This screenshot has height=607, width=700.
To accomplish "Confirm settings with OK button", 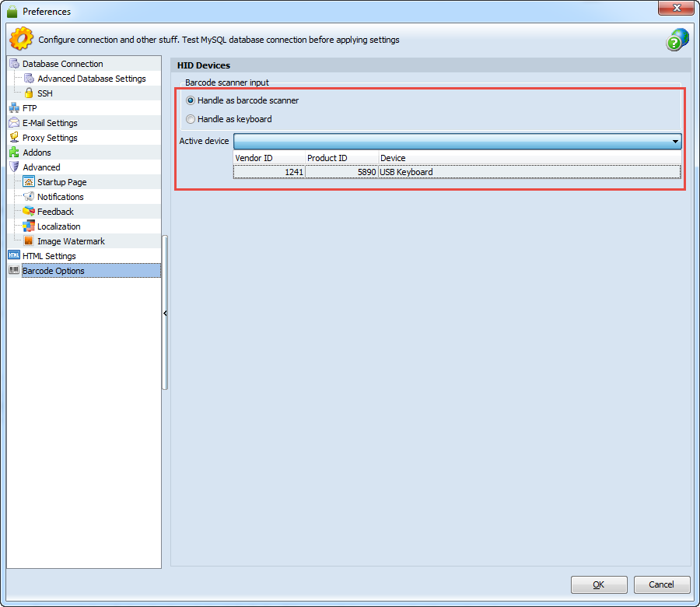I will pos(599,584).
